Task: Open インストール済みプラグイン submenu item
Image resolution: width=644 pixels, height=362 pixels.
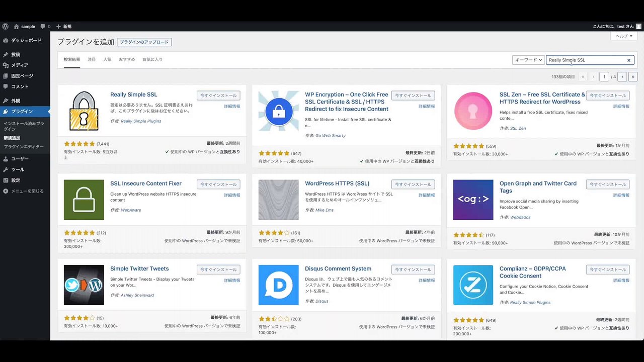Action: tap(24, 126)
